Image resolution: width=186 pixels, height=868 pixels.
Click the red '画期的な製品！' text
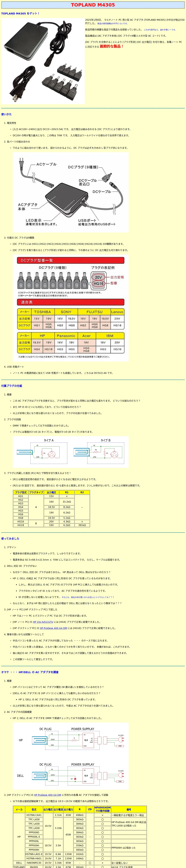pyautogui.click(x=112, y=46)
